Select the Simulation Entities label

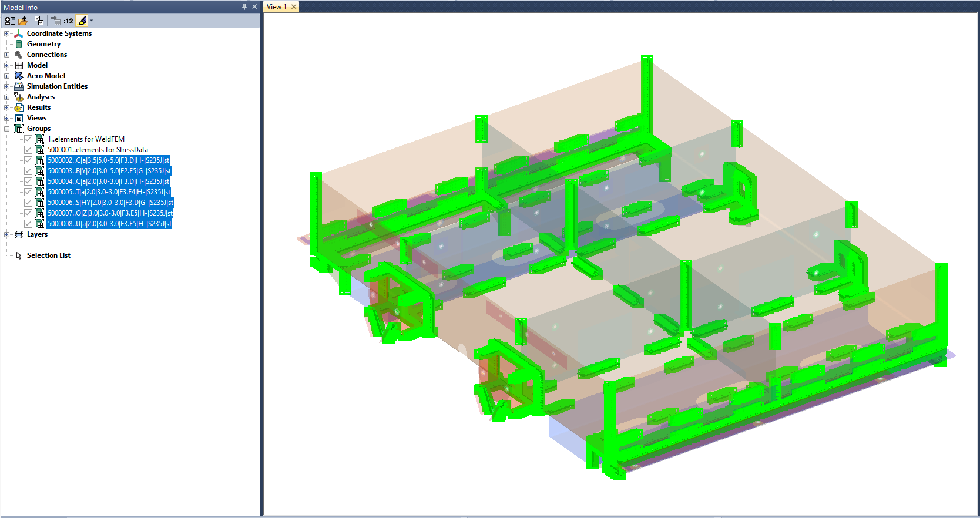[57, 86]
